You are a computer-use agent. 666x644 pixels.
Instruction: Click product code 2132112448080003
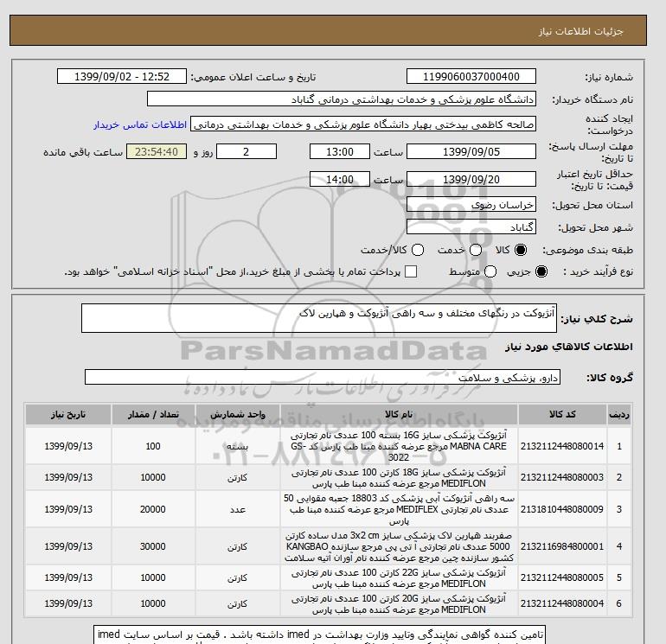562,477
